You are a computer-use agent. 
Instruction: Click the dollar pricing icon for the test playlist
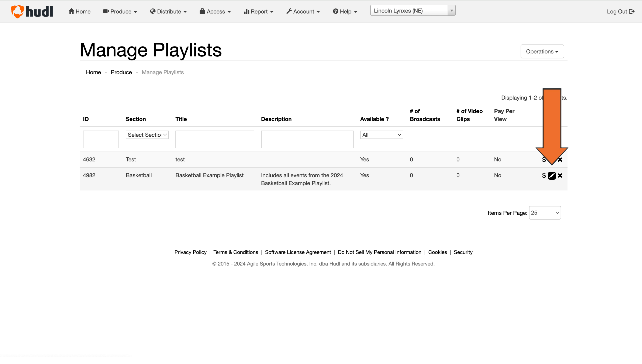point(544,160)
